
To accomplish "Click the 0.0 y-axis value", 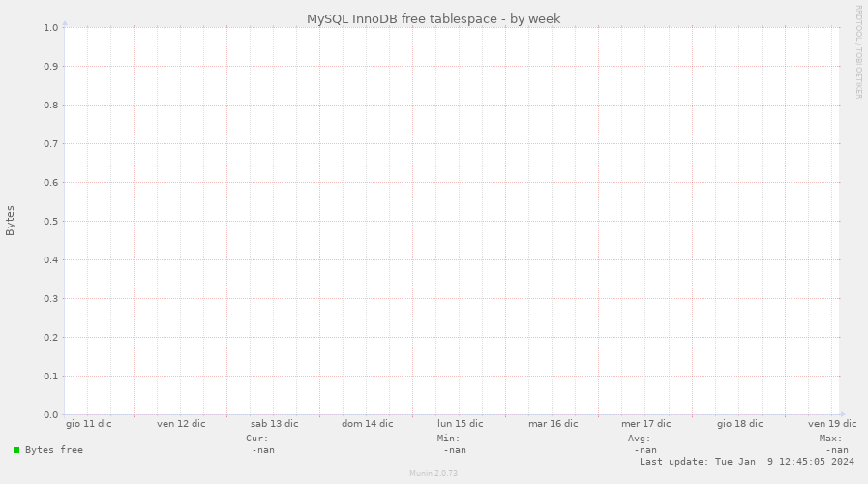I will point(51,415).
